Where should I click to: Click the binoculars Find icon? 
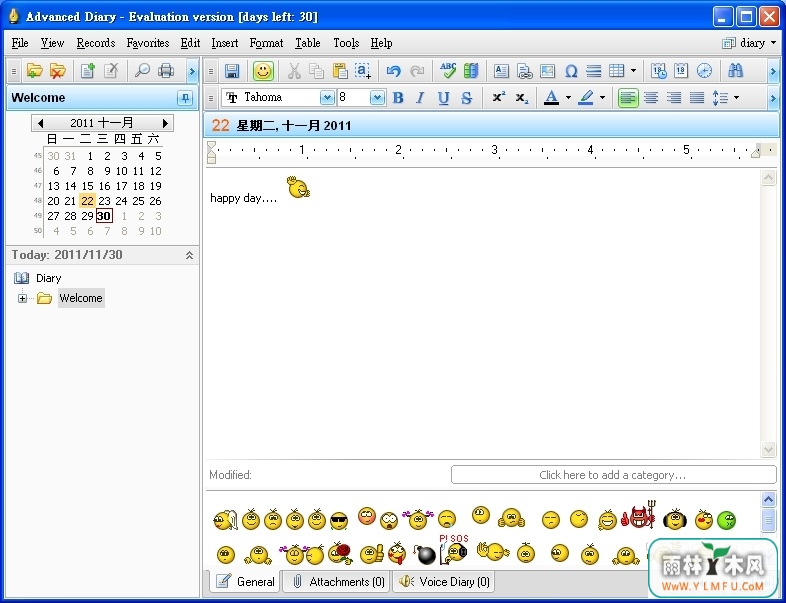click(735, 71)
